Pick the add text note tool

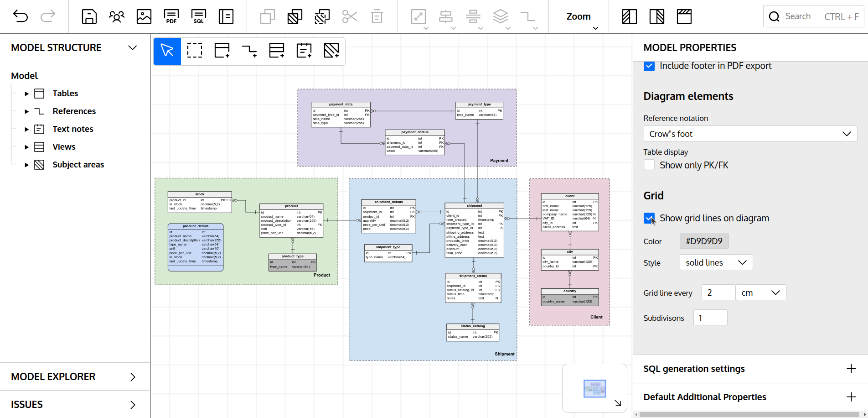[304, 51]
